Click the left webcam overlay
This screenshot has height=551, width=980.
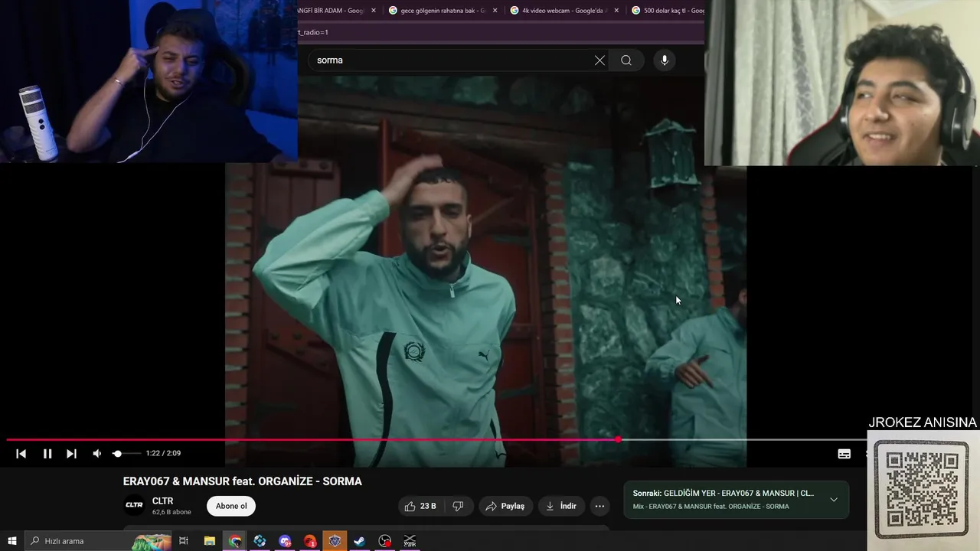coord(149,81)
